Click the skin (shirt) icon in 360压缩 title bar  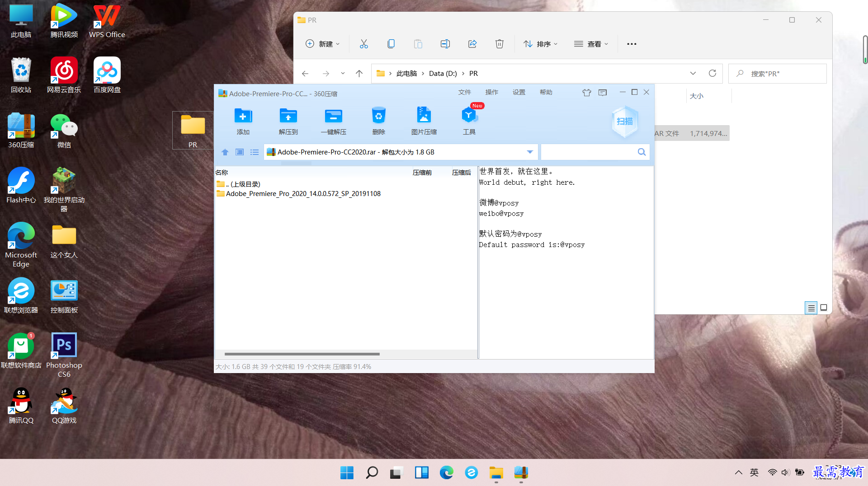586,93
